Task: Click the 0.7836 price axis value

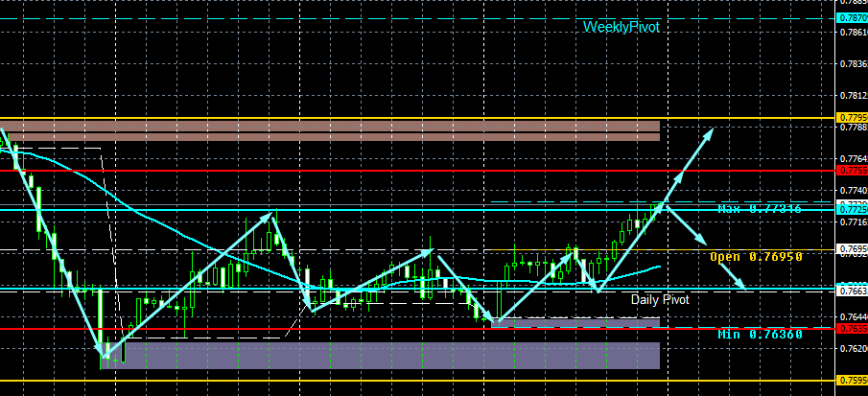Action: pyautogui.click(x=853, y=63)
